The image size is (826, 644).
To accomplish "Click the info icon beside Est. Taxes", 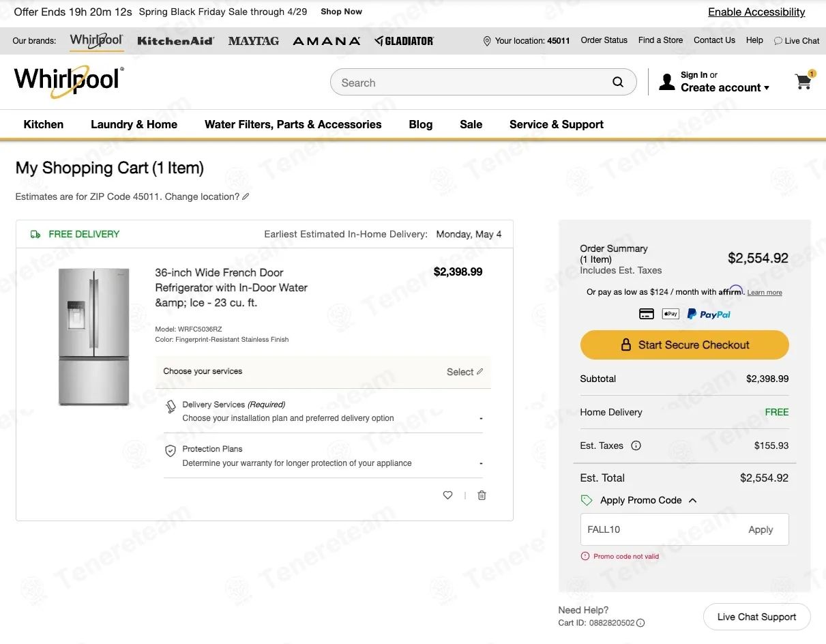I will click(636, 445).
